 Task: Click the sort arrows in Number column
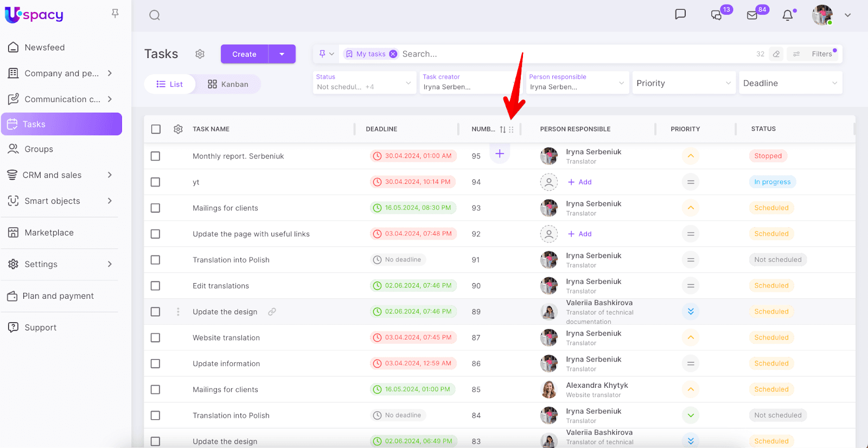[x=503, y=130]
